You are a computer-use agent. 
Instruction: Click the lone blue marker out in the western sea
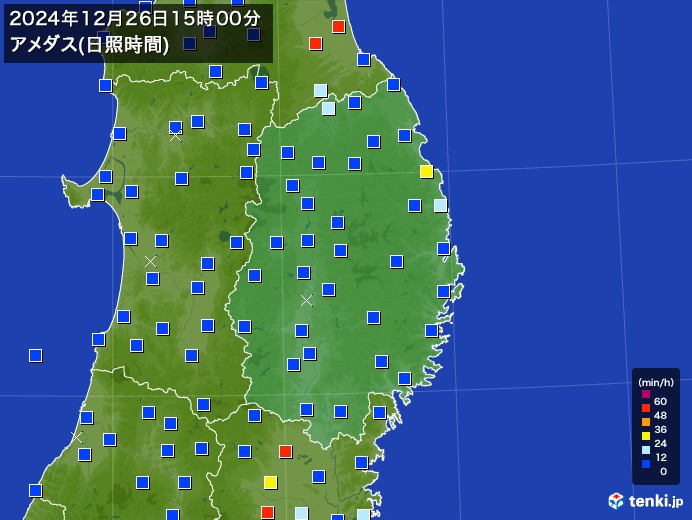coord(35,355)
